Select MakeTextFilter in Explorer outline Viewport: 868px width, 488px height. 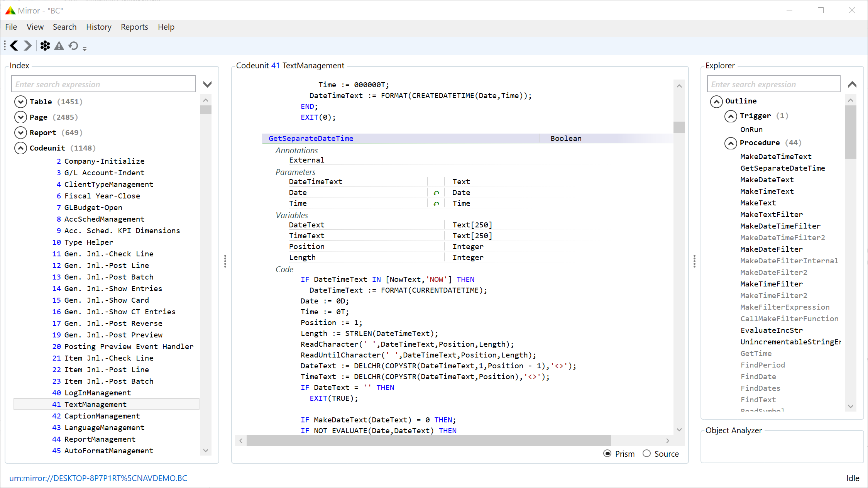[771, 215]
